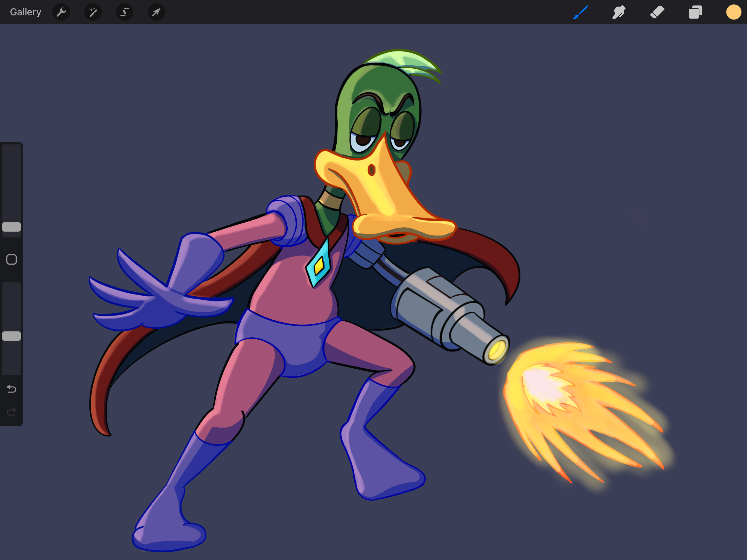Click the brush opacity slider handle

(11, 336)
